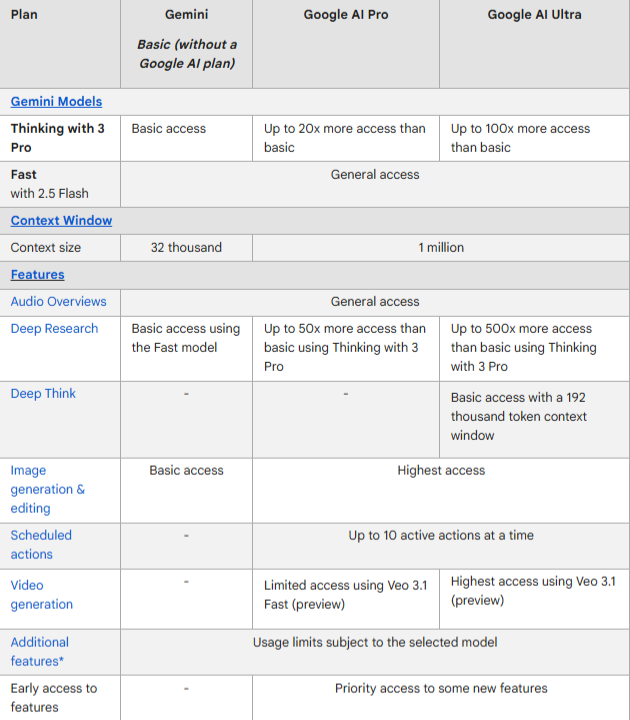
Task: Click the Context Window section link
Action: (x=61, y=220)
